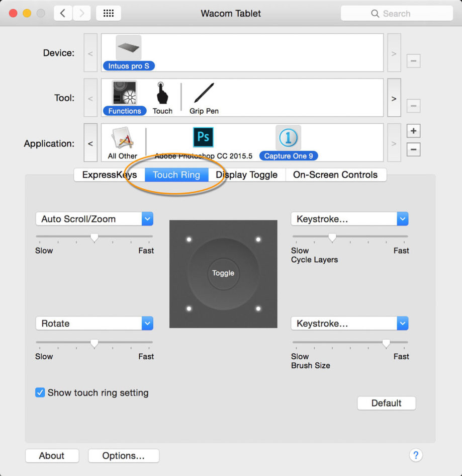Open the help question mark button

[416, 455]
